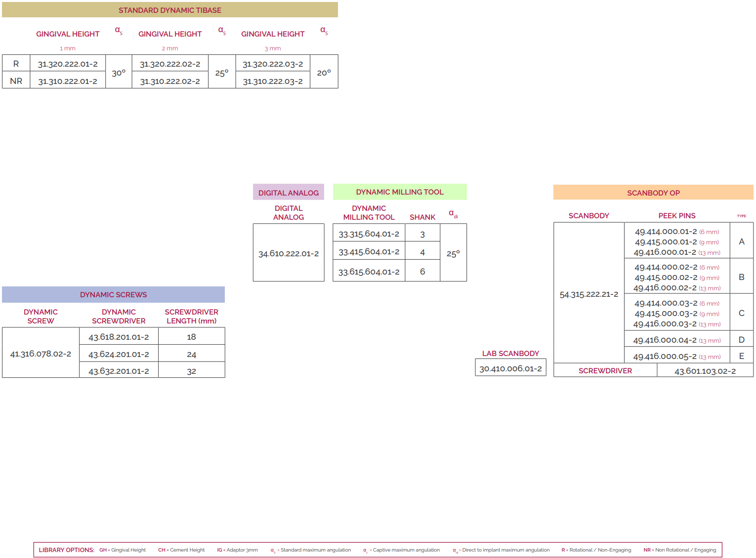Click the Library Options legend label
The image size is (756, 558).
[67, 550]
